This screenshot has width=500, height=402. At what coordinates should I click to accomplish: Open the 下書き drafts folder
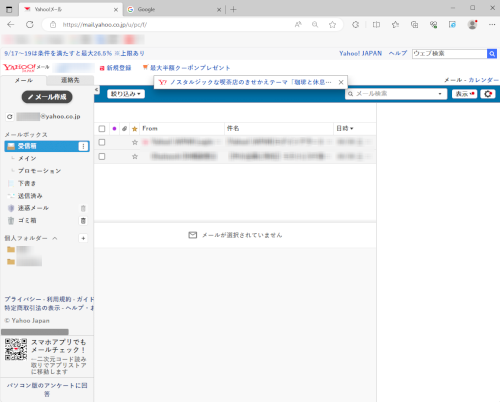tap(27, 183)
